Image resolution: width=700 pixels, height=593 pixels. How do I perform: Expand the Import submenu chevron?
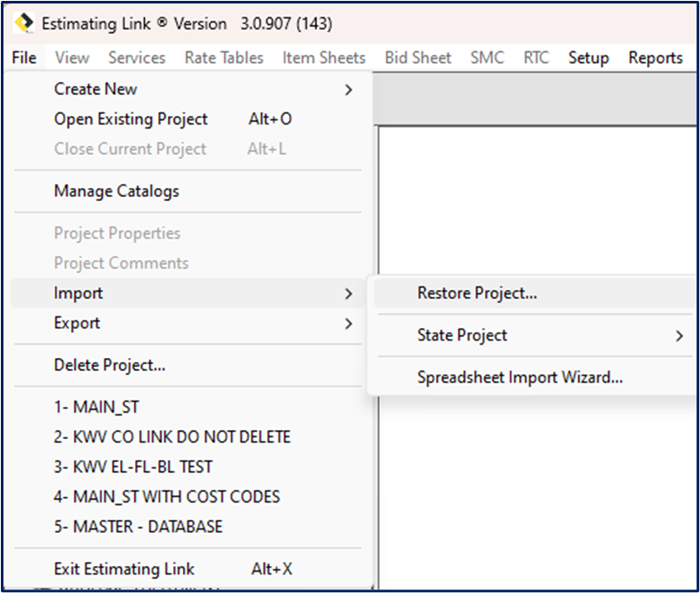(x=348, y=293)
